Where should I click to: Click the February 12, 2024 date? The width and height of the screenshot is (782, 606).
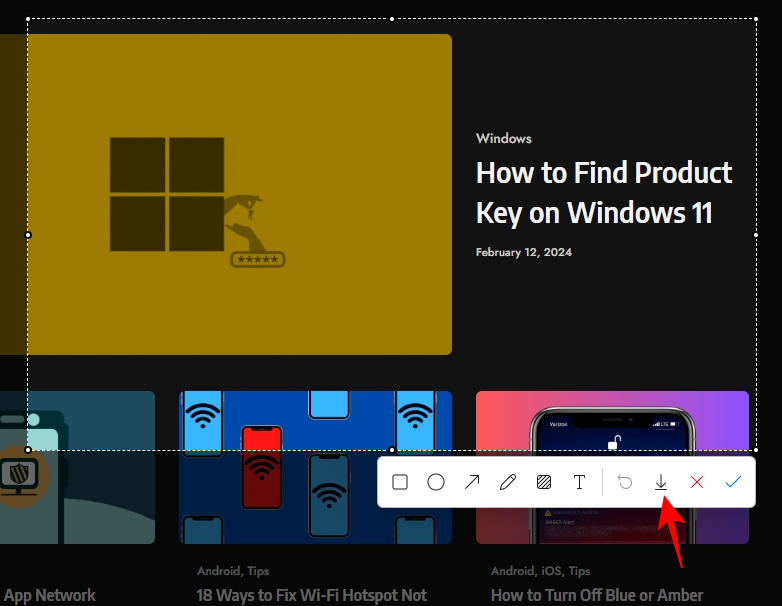[524, 252]
